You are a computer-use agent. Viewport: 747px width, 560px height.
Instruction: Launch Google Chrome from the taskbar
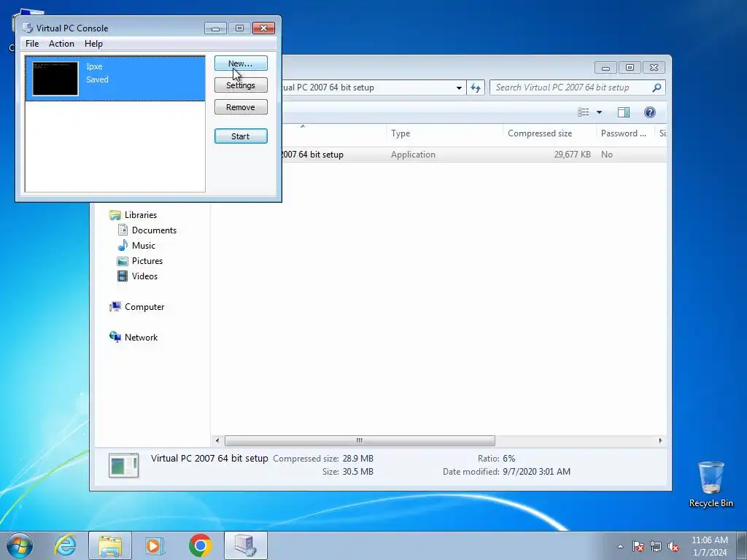coord(200,545)
